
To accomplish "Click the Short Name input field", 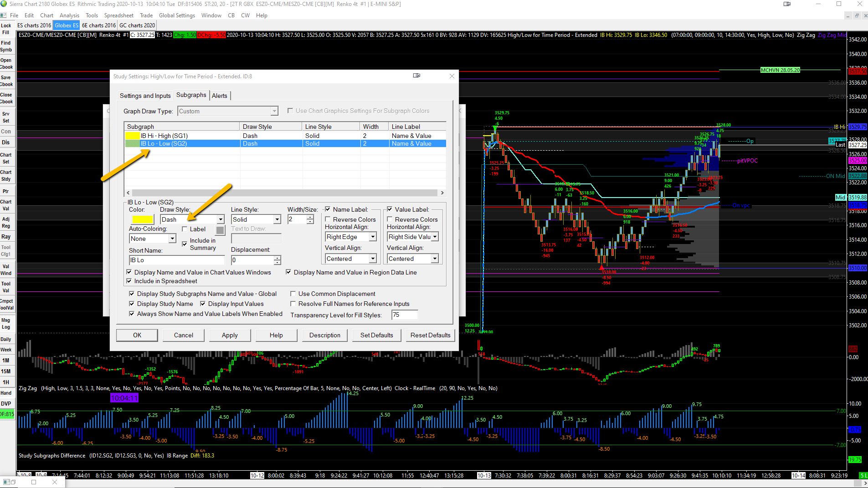I will [x=177, y=260].
